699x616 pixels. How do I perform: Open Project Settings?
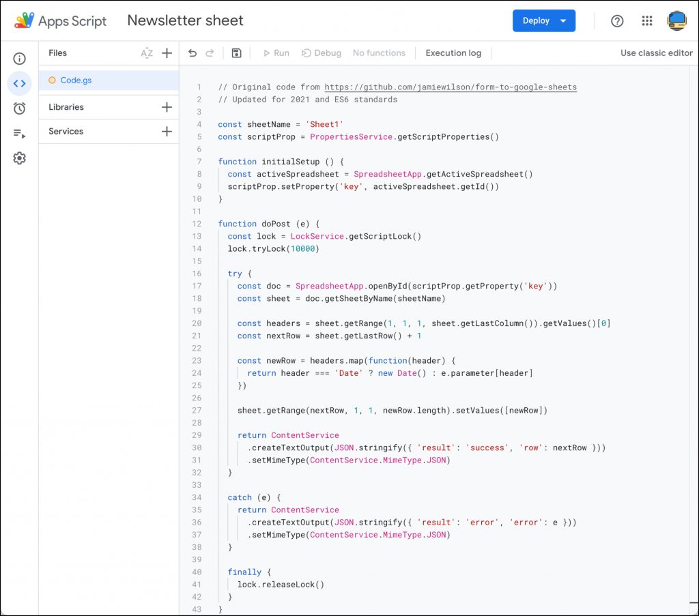point(19,158)
